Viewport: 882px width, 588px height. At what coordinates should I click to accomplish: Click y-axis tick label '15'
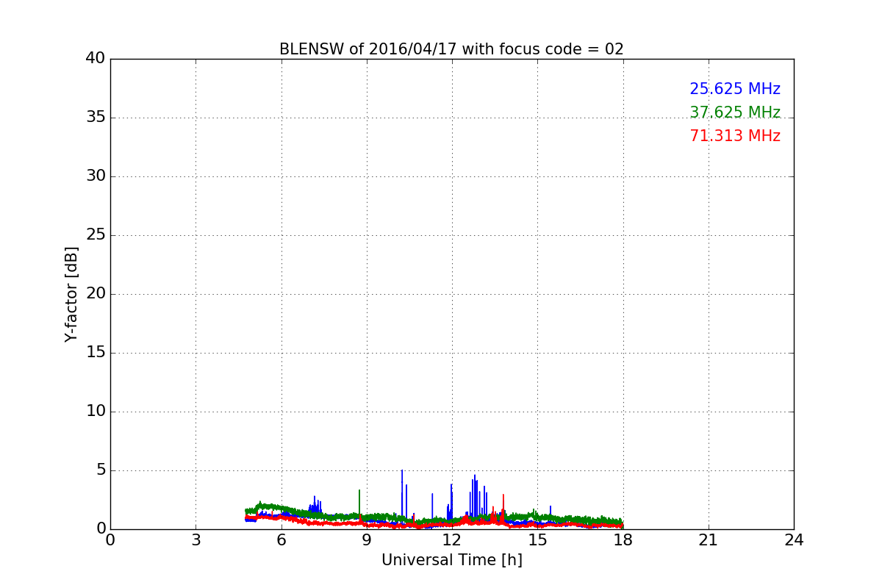pos(96,352)
